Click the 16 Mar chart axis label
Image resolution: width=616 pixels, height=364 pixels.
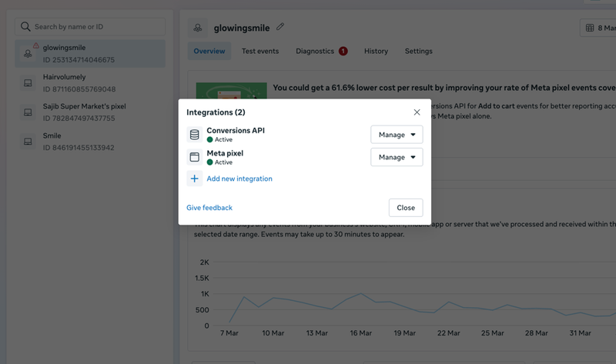click(360, 333)
